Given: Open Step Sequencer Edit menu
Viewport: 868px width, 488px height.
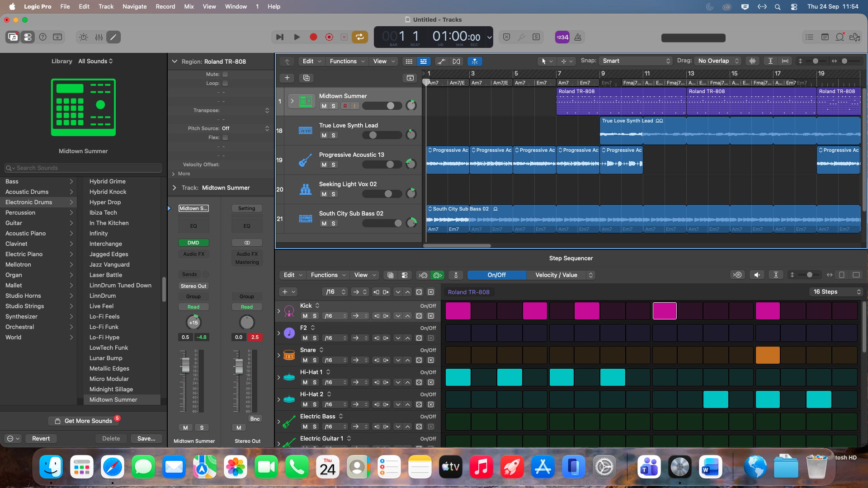Looking at the screenshot, I should [x=293, y=275].
